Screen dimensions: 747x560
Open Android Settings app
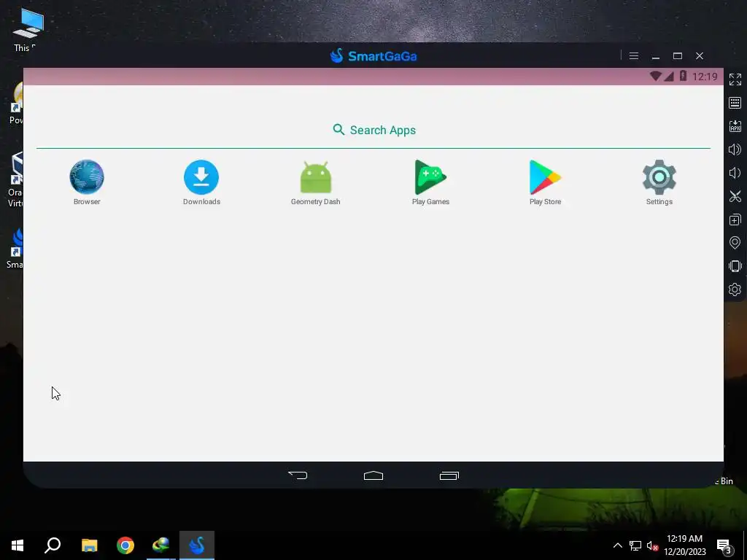659,182
